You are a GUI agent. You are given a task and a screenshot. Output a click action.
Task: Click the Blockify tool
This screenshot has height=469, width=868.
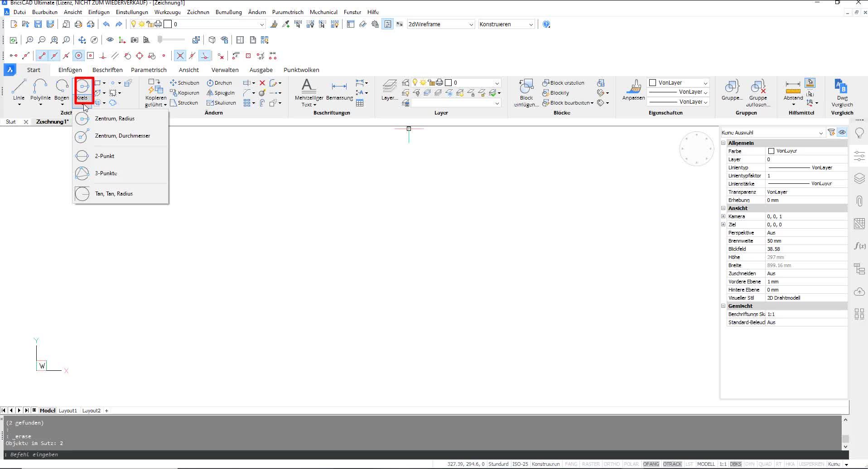click(x=555, y=93)
